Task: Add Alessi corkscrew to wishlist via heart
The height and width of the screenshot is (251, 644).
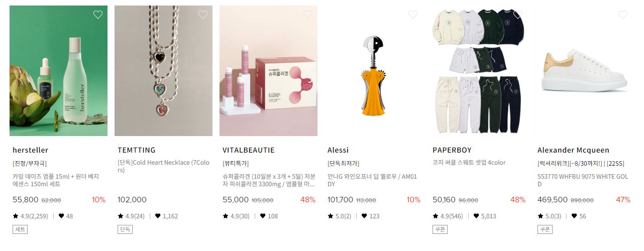Action: 413,15
